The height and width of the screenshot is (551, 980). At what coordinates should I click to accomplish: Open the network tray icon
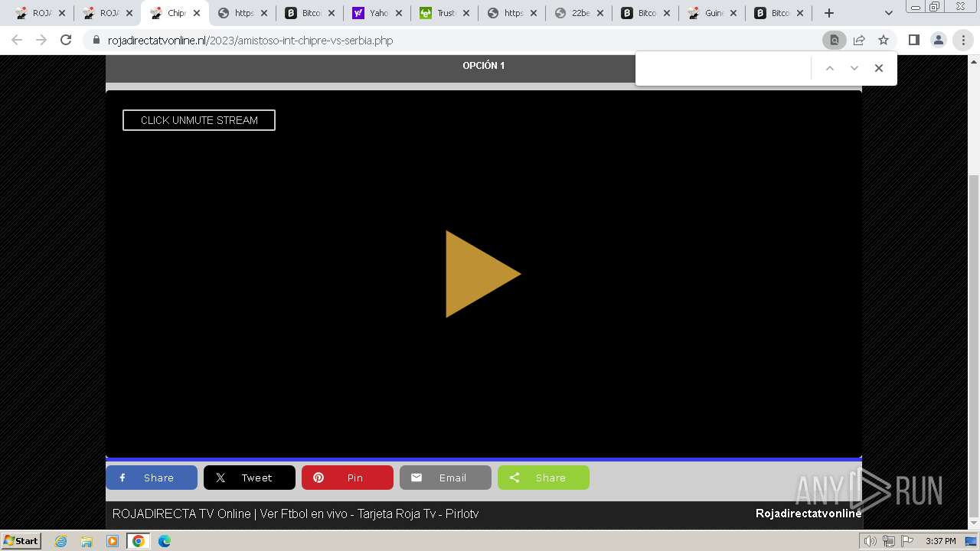point(889,541)
